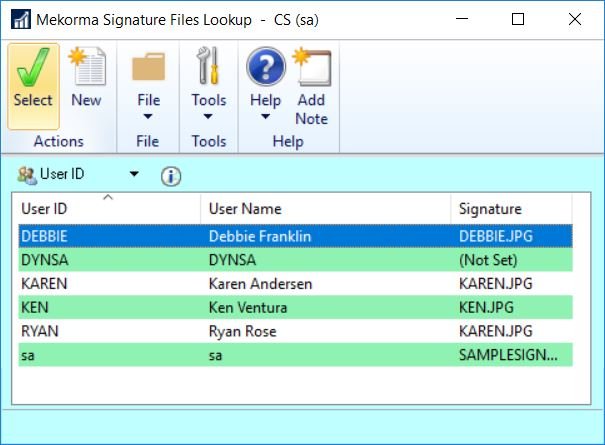The height and width of the screenshot is (445, 605).
Task: Click the Debbie Franklin name cell
Action: coord(260,236)
